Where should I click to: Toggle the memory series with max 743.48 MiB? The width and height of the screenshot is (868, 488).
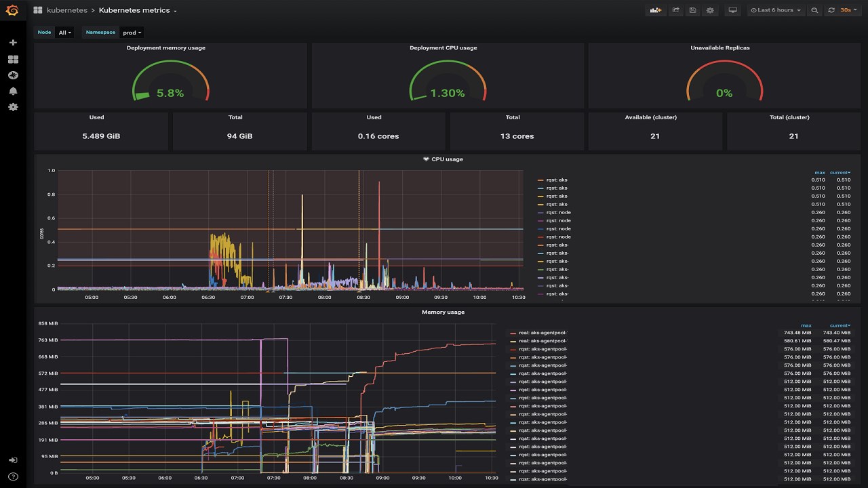[x=542, y=333]
